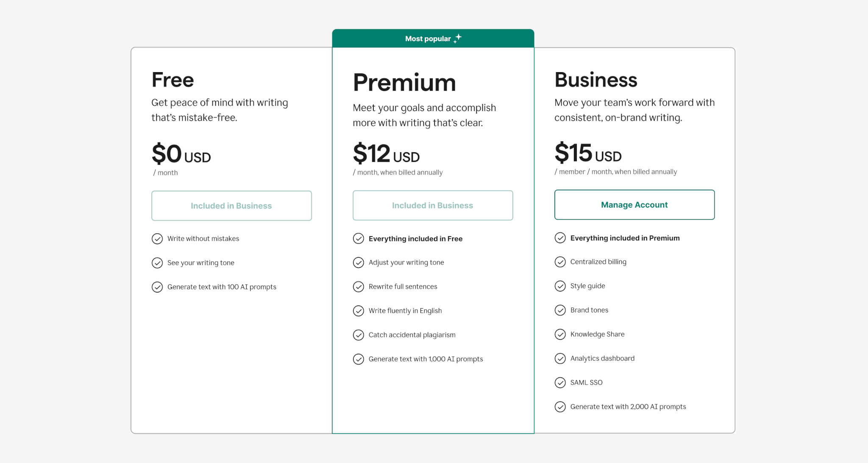This screenshot has height=463, width=868.
Task: Click checkmark icon next to Write without mistakes
Action: (x=157, y=239)
